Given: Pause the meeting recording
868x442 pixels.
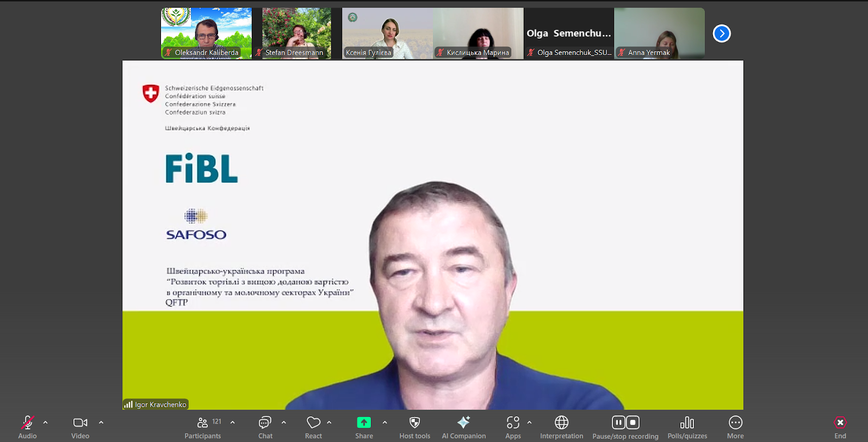Looking at the screenshot, I should point(618,422).
